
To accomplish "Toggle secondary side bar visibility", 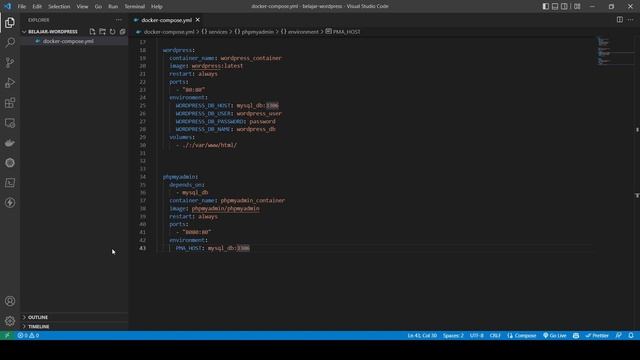I will (x=564, y=6).
